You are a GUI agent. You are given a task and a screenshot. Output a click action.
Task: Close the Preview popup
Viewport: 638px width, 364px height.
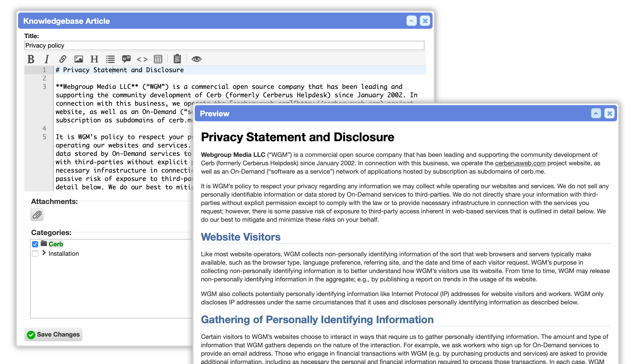tap(609, 113)
